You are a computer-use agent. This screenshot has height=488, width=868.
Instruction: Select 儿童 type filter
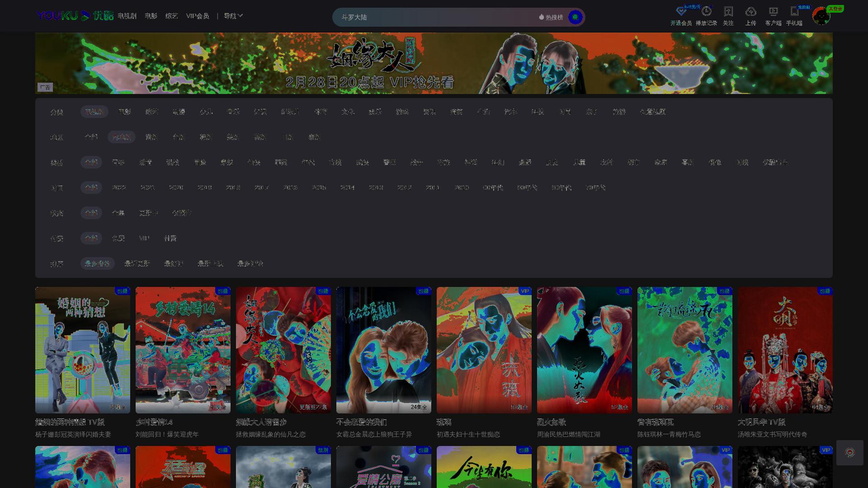tap(579, 162)
